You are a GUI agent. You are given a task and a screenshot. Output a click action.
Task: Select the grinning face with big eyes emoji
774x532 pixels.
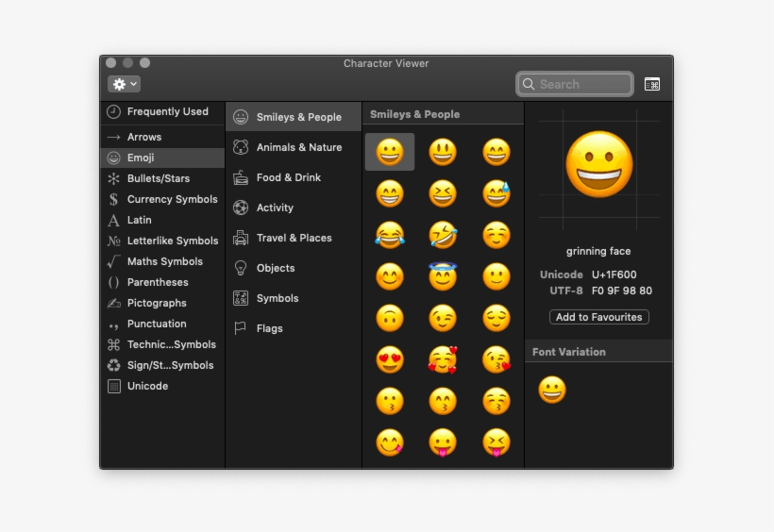443,152
